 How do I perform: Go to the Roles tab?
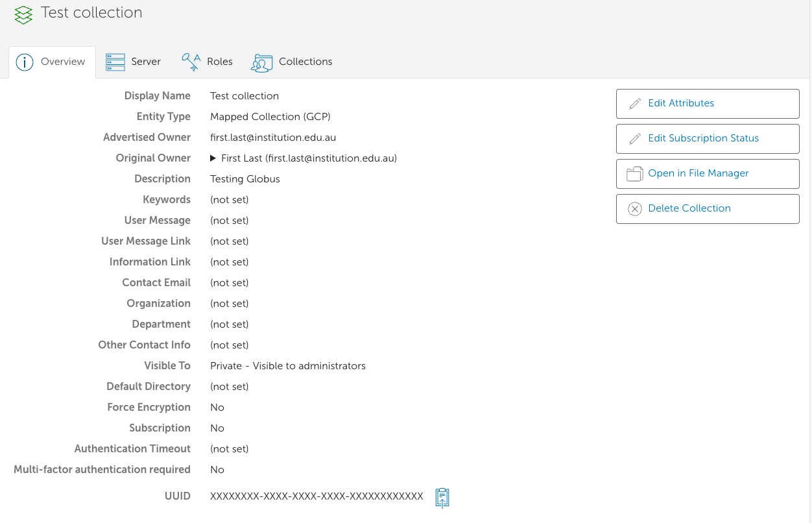coord(208,62)
